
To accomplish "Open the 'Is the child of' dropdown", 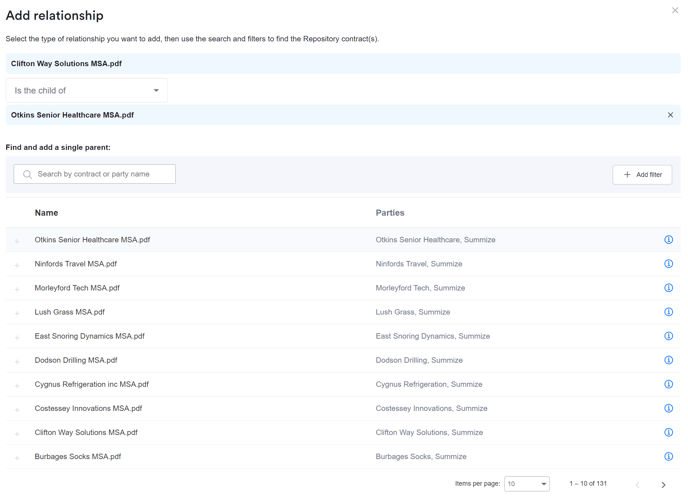I will coord(87,91).
